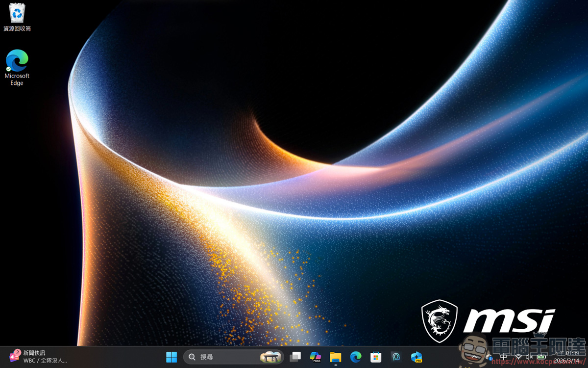Open the Microsoft Store
This screenshot has width=588, height=368.
point(375,357)
